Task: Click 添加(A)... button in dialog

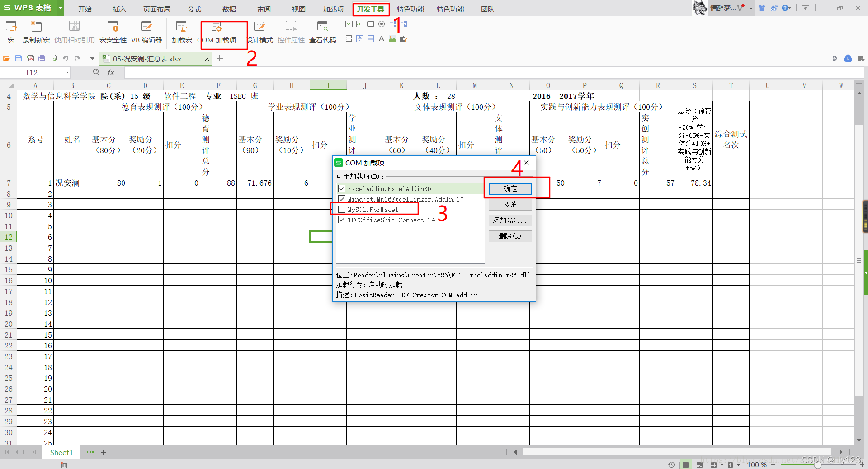Action: pos(510,220)
